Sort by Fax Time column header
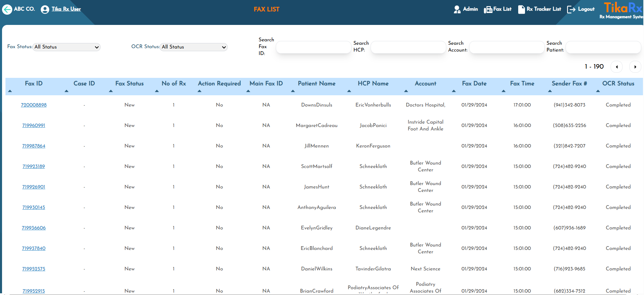644x295 pixels. 522,83
